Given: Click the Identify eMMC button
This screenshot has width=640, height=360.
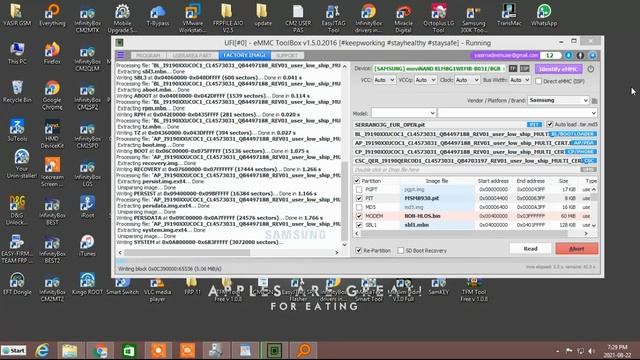Looking at the screenshot, I should click(x=558, y=69).
